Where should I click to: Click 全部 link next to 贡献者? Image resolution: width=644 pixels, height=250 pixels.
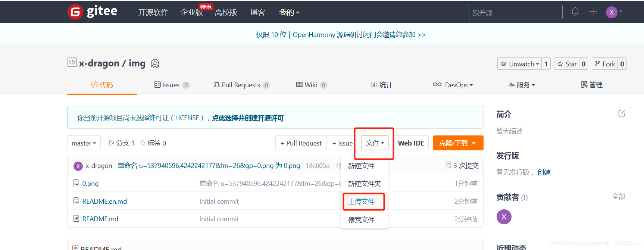click(619, 196)
